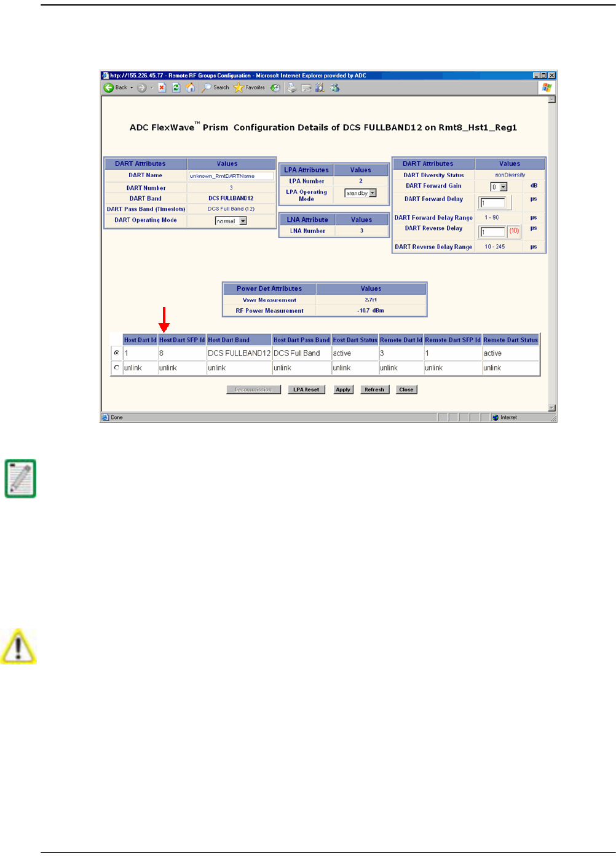The height and width of the screenshot is (857, 616).
Task: Click the Host Dart Pass Band header
Action: pyautogui.click(x=301, y=340)
